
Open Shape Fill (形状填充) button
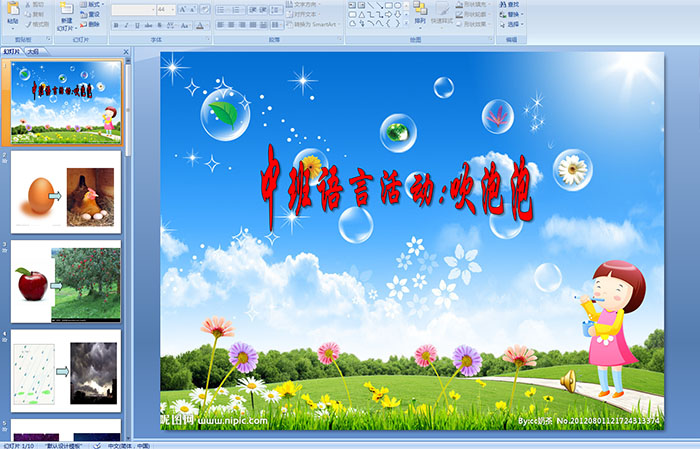click(473, 4)
